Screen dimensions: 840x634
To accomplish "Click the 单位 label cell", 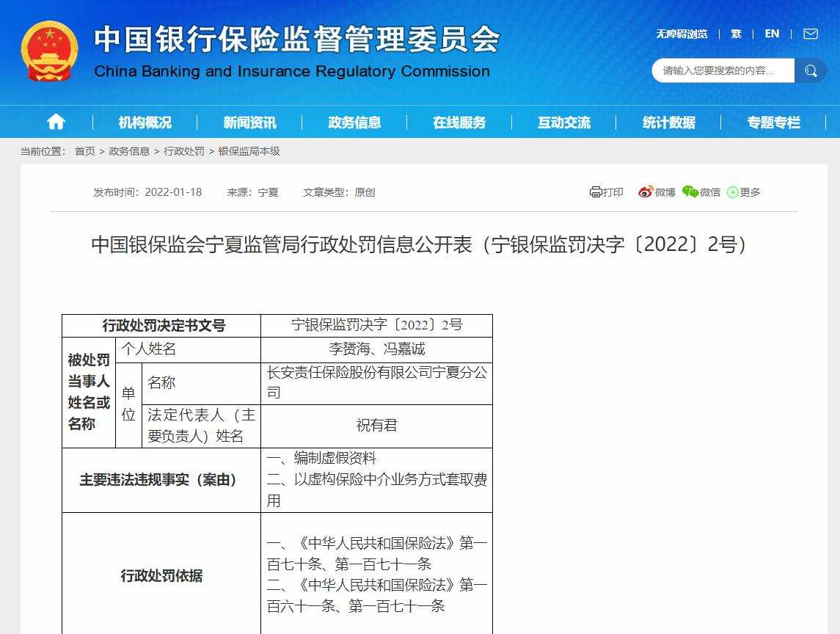I will pos(128,404).
